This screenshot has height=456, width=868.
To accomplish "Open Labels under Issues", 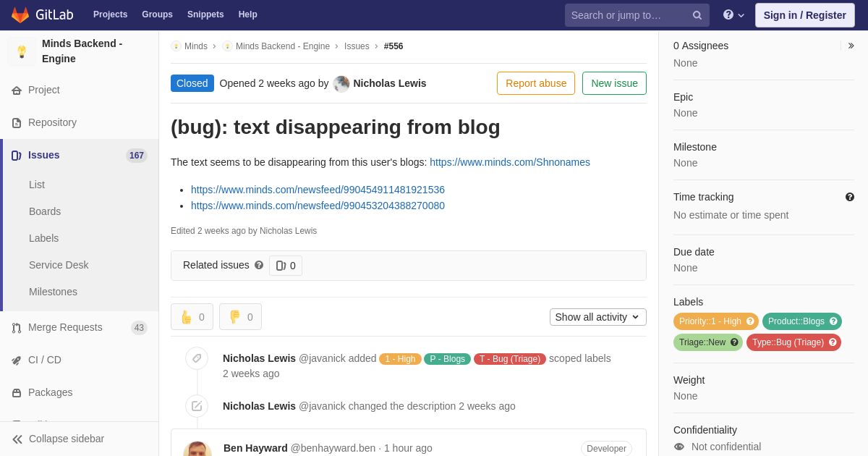I will (44, 238).
